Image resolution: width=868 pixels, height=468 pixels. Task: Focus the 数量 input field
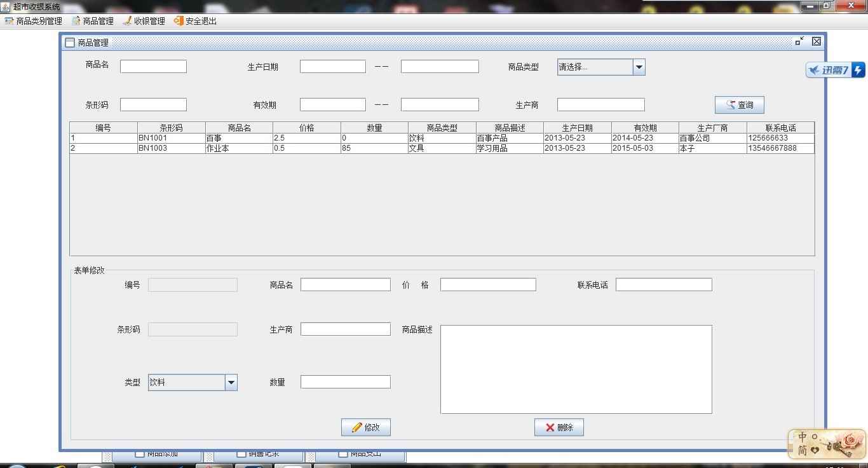tap(346, 382)
